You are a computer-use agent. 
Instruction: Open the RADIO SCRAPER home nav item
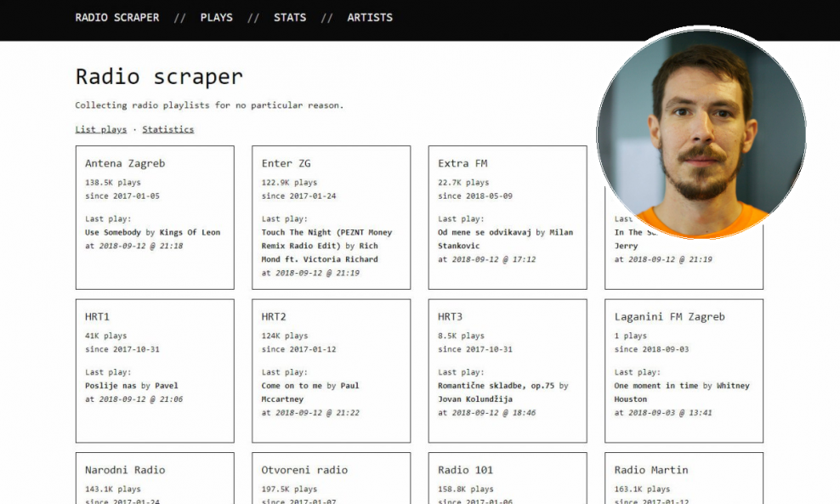click(x=116, y=18)
